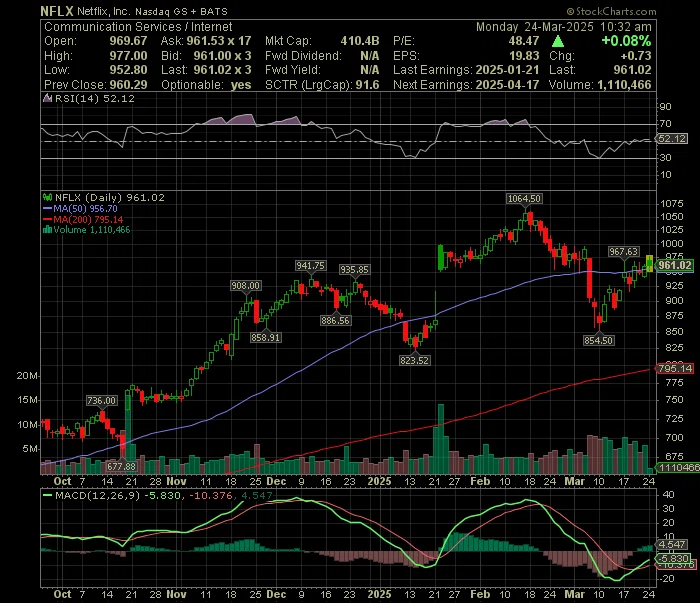Screen dimensions: 700x603
Task: Click the -5.830 MACD tag on right axis
Action: [673, 558]
